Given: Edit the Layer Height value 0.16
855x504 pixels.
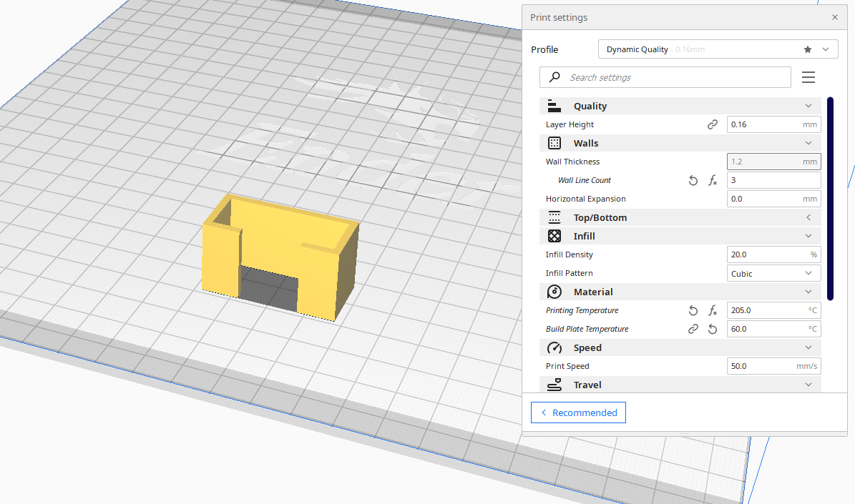Looking at the screenshot, I should point(773,124).
